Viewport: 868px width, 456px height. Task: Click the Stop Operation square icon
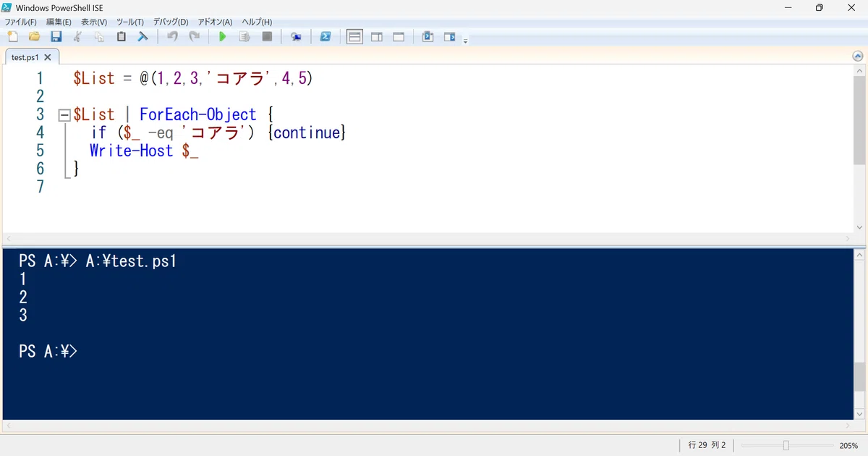[267, 37]
